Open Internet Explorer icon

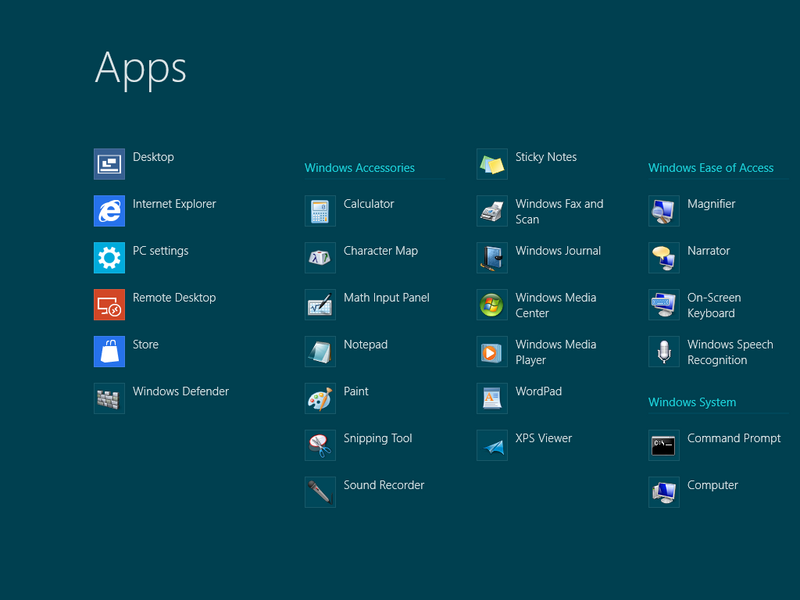point(109,211)
